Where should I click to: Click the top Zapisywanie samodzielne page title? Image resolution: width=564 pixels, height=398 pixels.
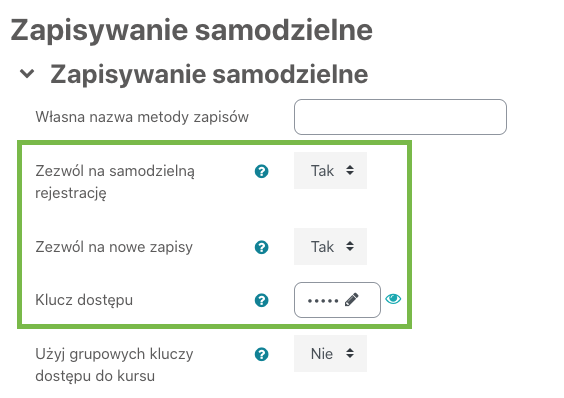point(192,30)
